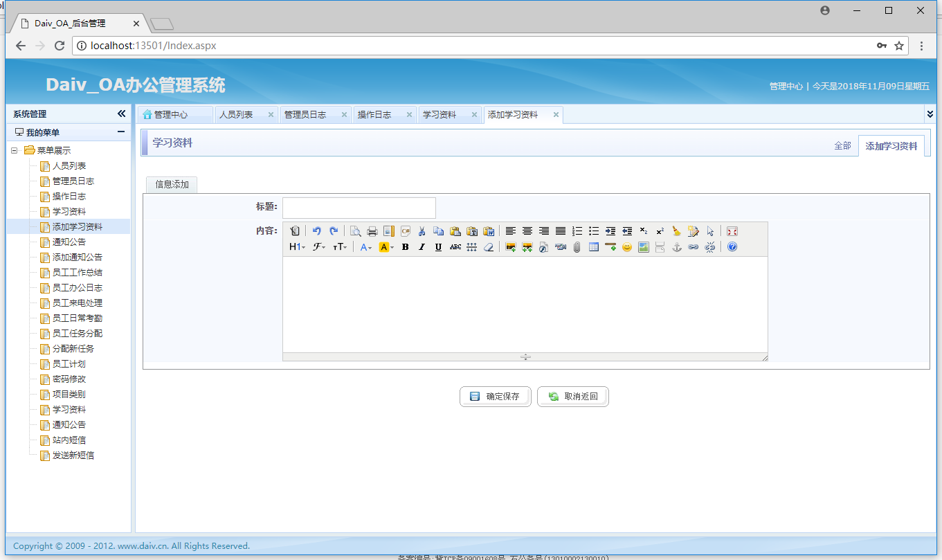The width and height of the screenshot is (942, 560).
Task: Click inside the 内容 editor text area
Action: point(525,305)
